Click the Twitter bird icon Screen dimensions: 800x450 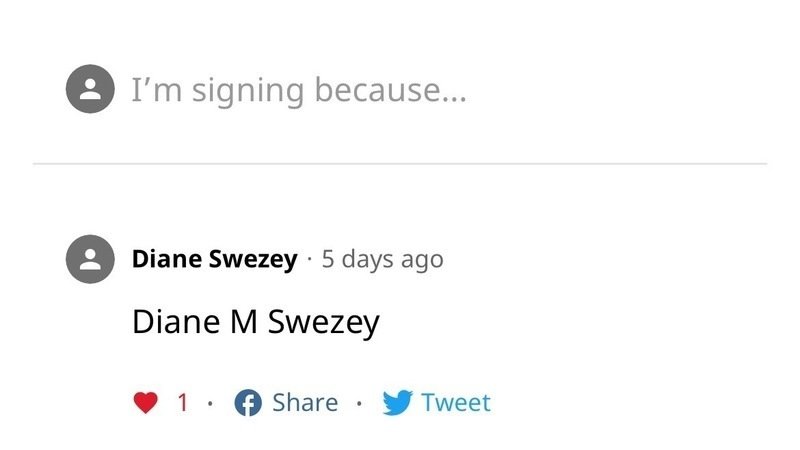[x=398, y=403]
